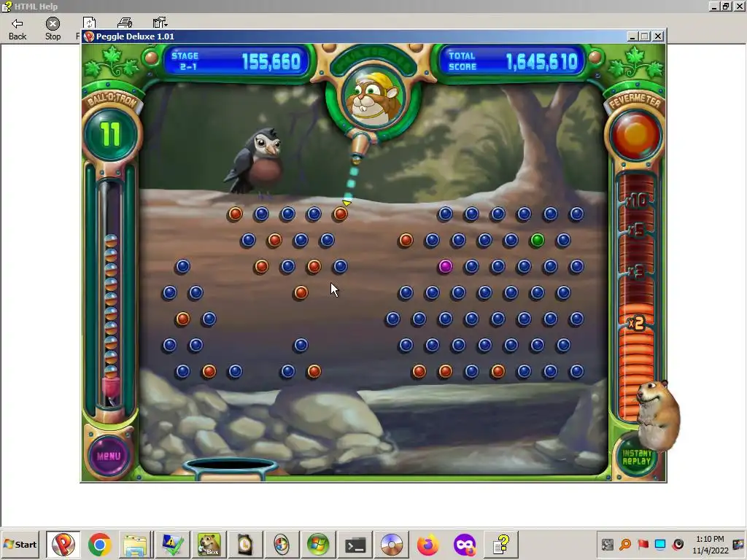Close the Peggle Deluxe window
The height and width of the screenshot is (560, 747).
click(658, 36)
